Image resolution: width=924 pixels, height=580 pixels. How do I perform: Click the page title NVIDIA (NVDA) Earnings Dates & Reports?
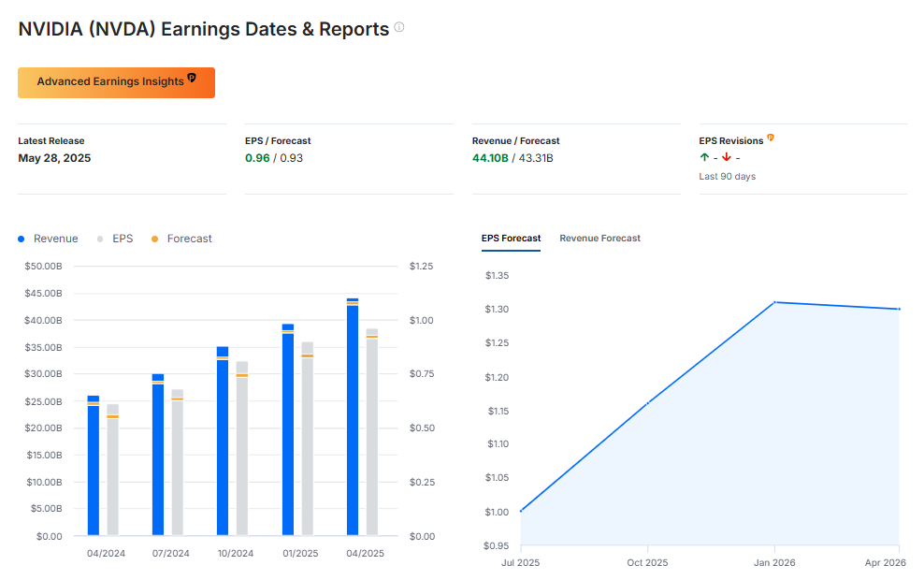point(204,29)
